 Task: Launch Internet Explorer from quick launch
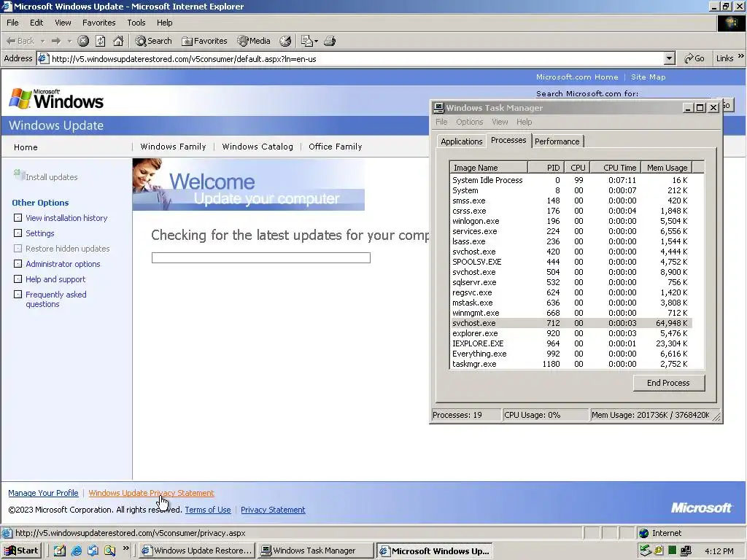tap(76, 551)
